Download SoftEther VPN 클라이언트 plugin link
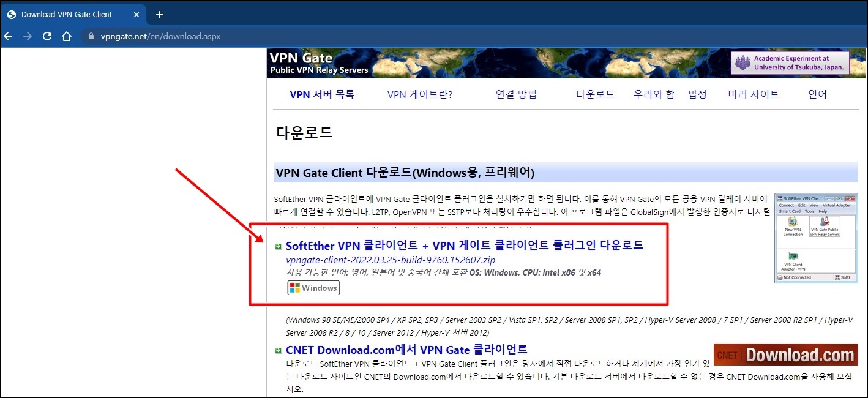The width and height of the screenshot is (868, 398). (465, 246)
